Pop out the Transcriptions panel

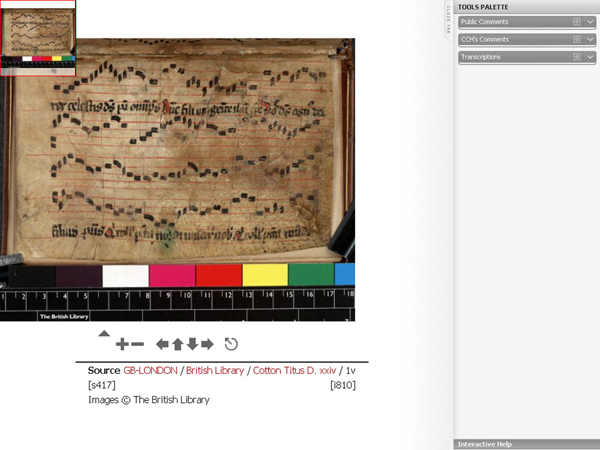(x=576, y=57)
